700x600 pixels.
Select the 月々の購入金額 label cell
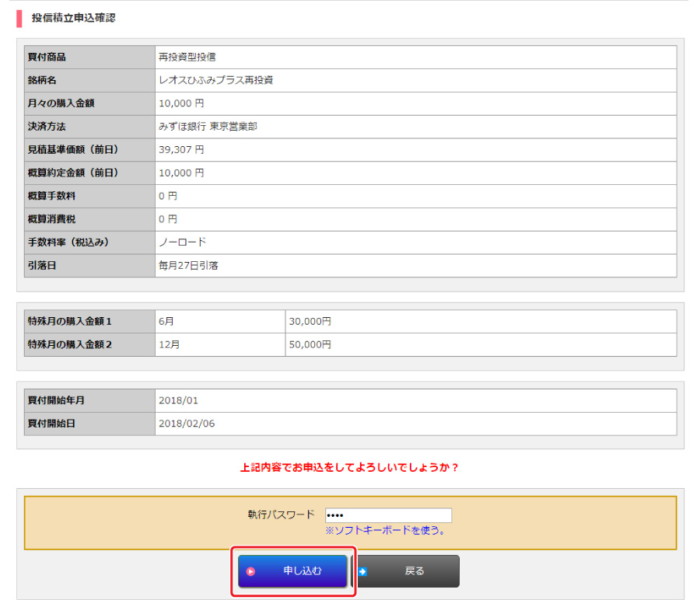[89, 103]
